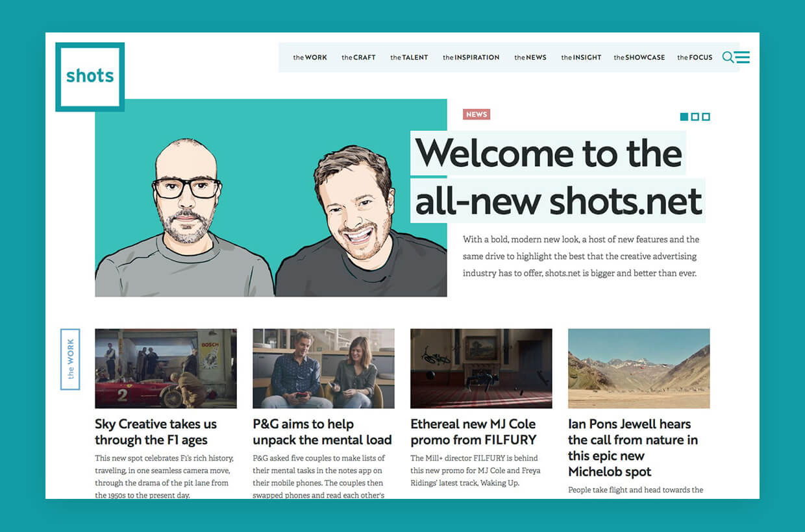
Task: Open the mountain landscape thumbnail
Action: click(639, 369)
